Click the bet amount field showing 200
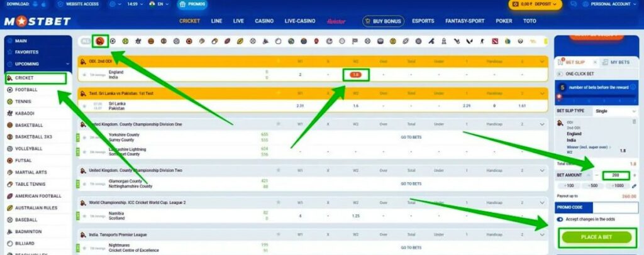 point(616,175)
